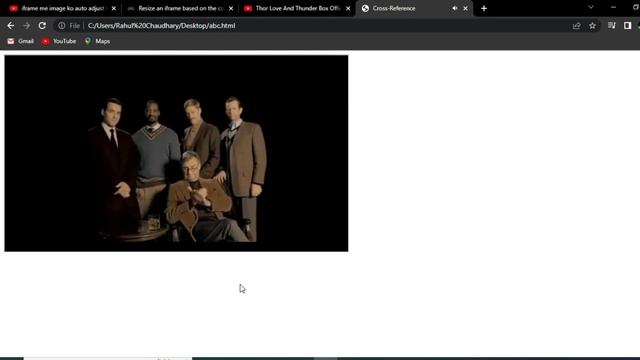The image size is (640, 360).
Task: Toggle the browser side panel icon
Action: (x=627, y=26)
